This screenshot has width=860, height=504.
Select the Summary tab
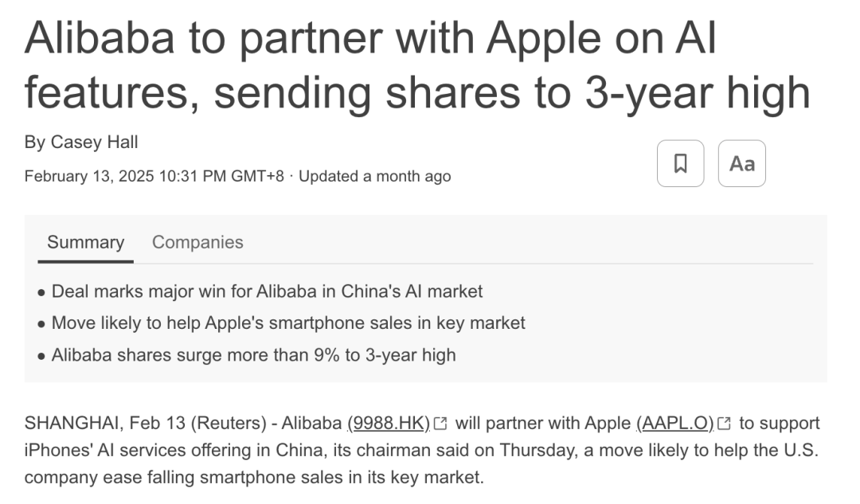tap(85, 242)
